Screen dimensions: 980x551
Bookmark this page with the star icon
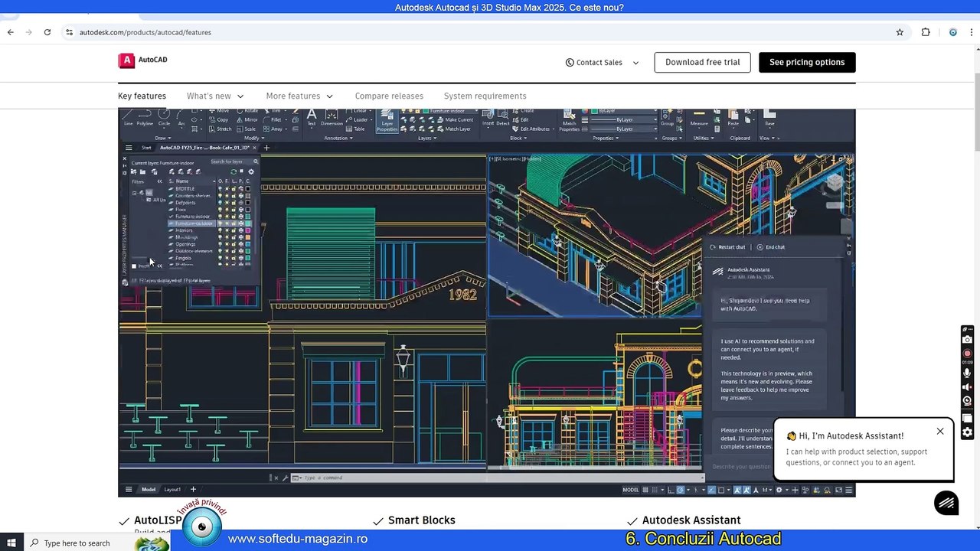click(900, 32)
